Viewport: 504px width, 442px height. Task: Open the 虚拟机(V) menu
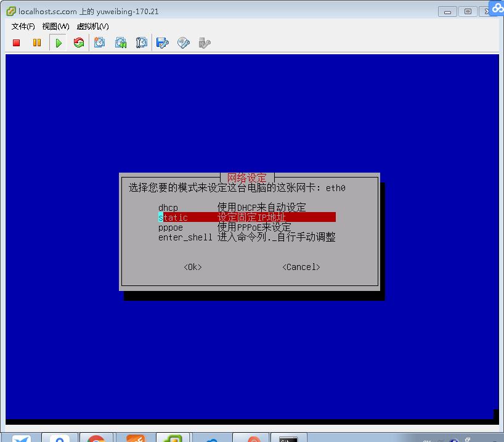(x=92, y=27)
